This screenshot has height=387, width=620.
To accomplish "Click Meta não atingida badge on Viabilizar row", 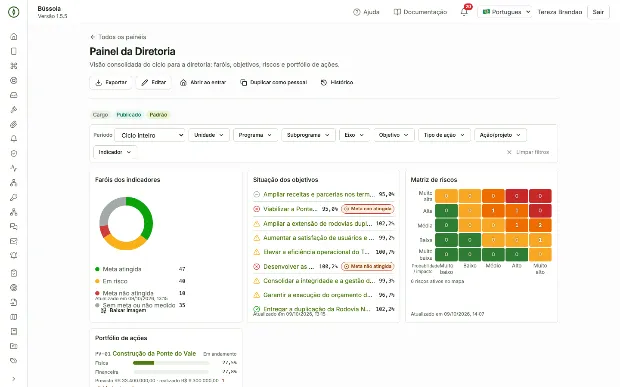I will coord(368,209).
